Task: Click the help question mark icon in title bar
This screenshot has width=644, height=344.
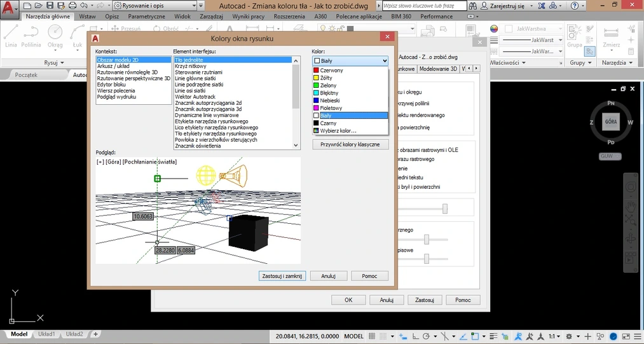Action: (x=574, y=5)
